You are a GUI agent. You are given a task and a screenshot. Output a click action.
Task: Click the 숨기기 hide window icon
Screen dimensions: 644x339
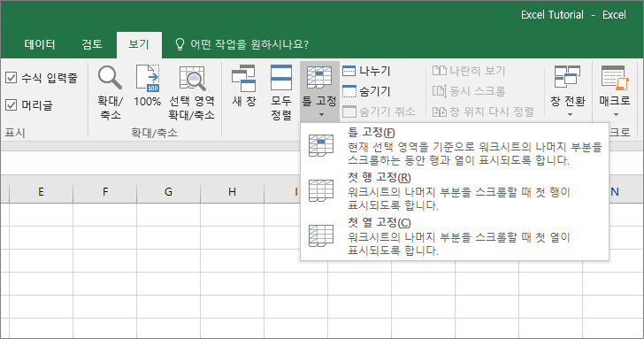[x=349, y=91]
